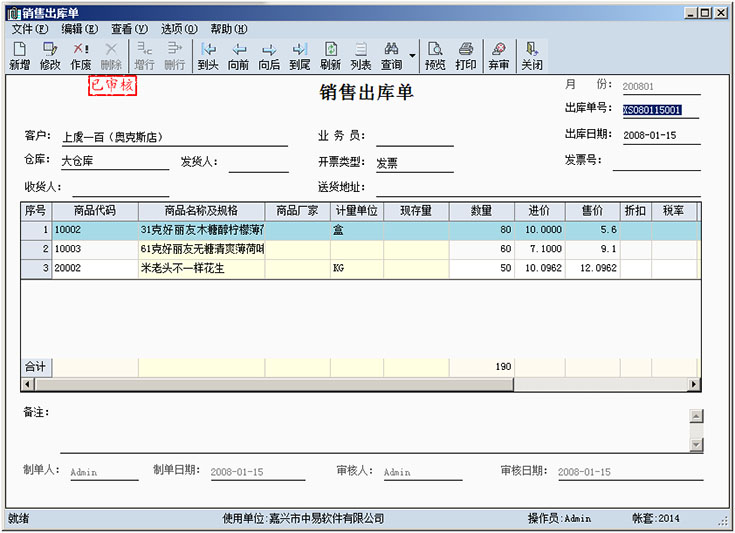The width and height of the screenshot is (735, 533).
Task: Click the total quantity cell 190
Action: point(482,367)
